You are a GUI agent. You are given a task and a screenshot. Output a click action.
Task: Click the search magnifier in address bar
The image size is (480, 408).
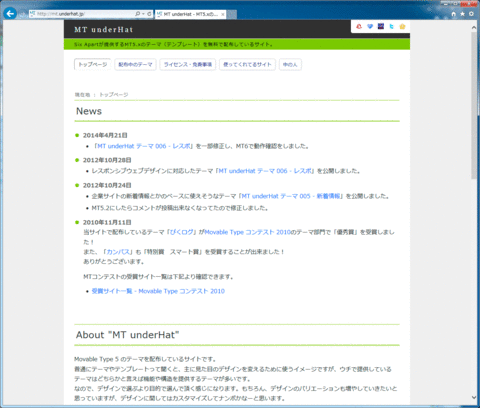click(137, 14)
